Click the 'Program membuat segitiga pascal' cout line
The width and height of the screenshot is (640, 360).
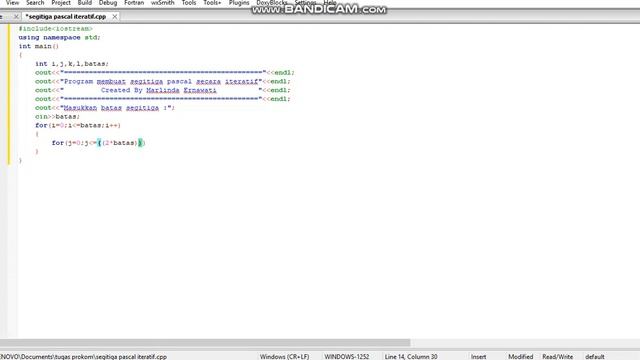162,81
